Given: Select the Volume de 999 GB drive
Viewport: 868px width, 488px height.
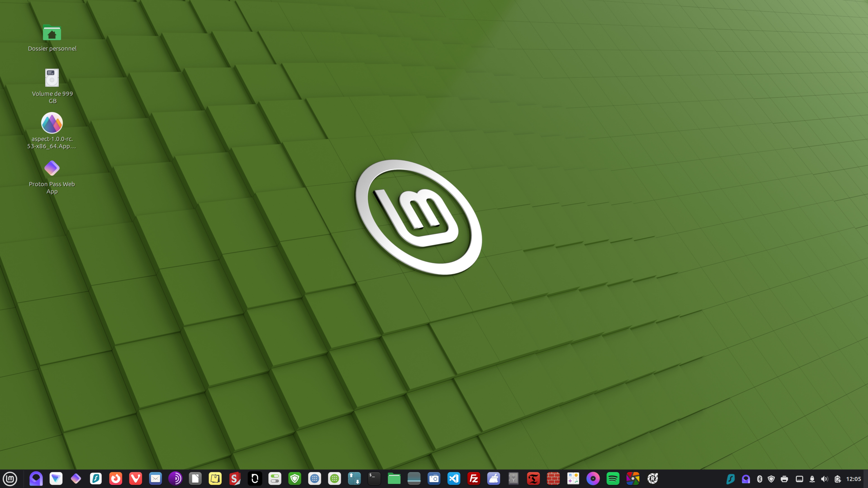Looking at the screenshot, I should tap(52, 78).
